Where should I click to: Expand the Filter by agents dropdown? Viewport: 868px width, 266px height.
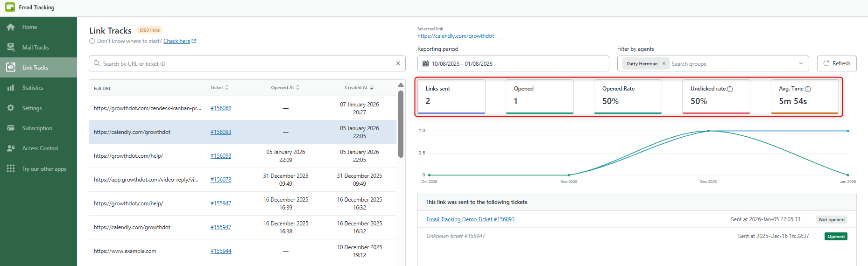click(801, 63)
